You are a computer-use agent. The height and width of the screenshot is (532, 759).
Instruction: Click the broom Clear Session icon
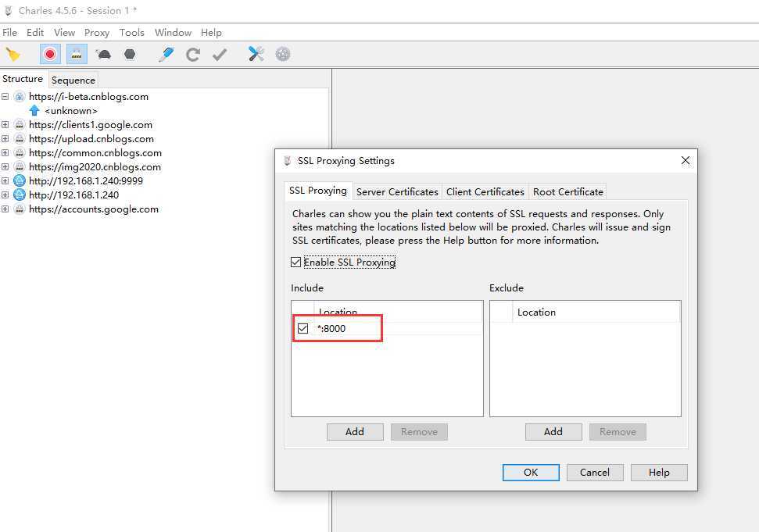tap(13, 54)
